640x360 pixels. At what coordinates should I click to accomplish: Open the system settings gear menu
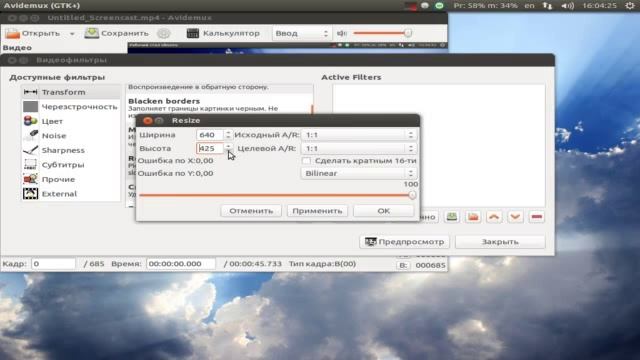(630, 6)
